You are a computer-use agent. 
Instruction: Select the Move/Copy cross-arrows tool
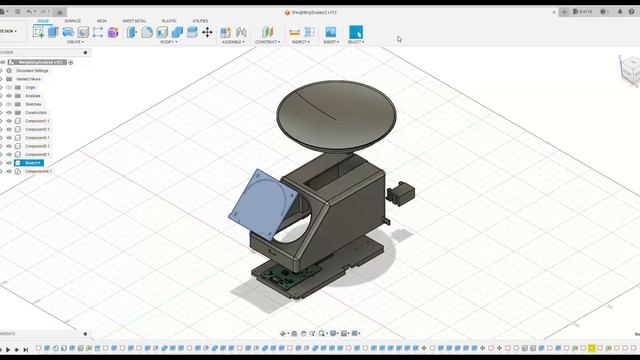click(x=207, y=32)
